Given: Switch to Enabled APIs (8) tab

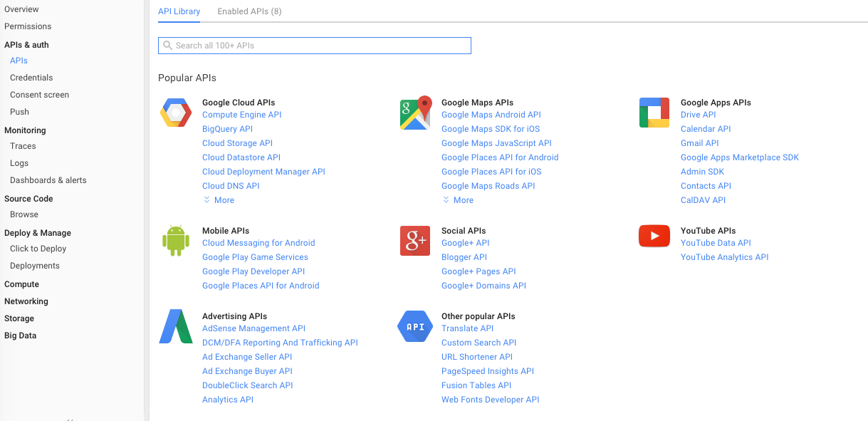Looking at the screenshot, I should coord(249,11).
